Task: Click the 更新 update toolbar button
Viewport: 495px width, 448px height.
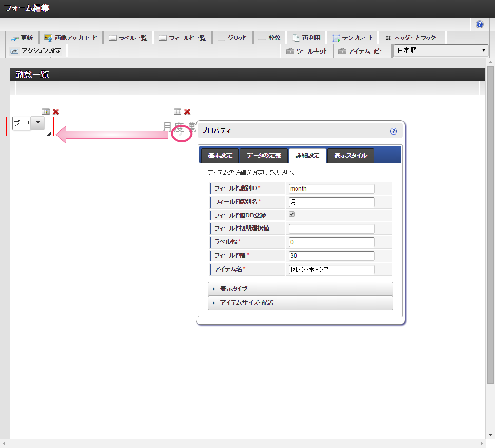Action: tap(22, 38)
